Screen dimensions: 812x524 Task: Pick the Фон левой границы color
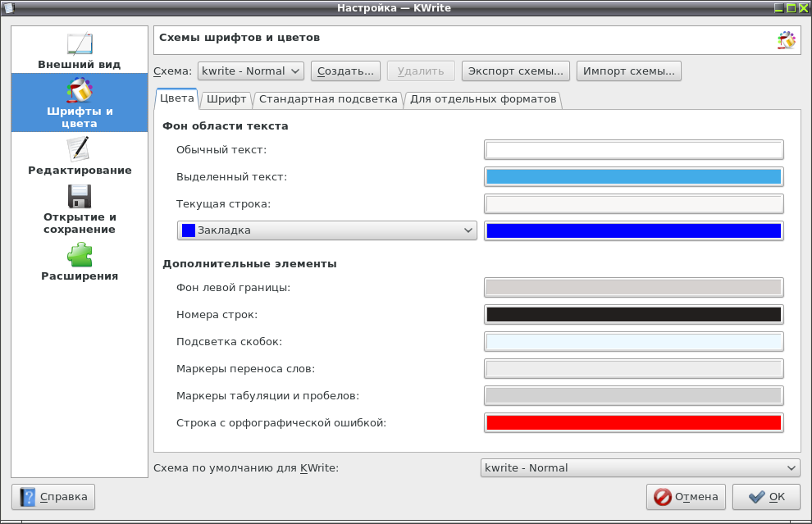[634, 287]
